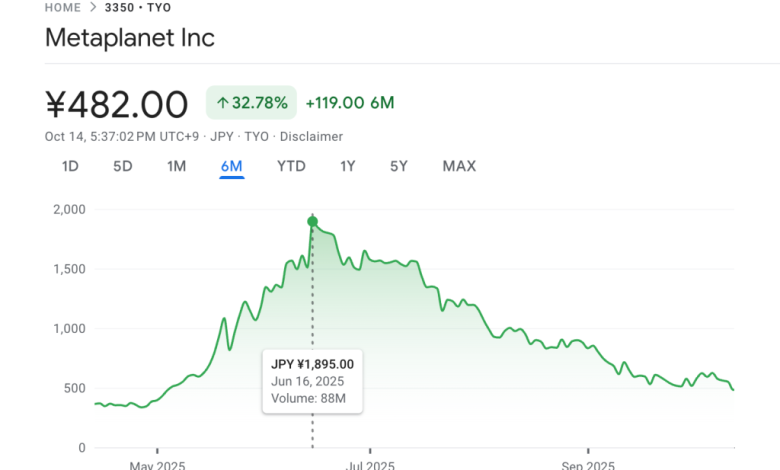Click the Sep 2025 axis label

pyautogui.click(x=588, y=464)
